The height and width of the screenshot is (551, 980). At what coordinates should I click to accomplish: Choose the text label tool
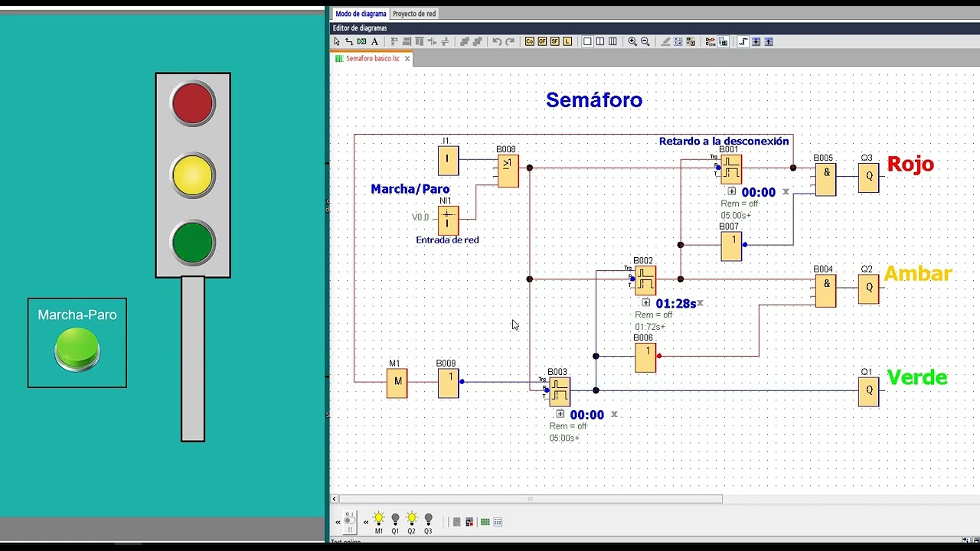374,41
